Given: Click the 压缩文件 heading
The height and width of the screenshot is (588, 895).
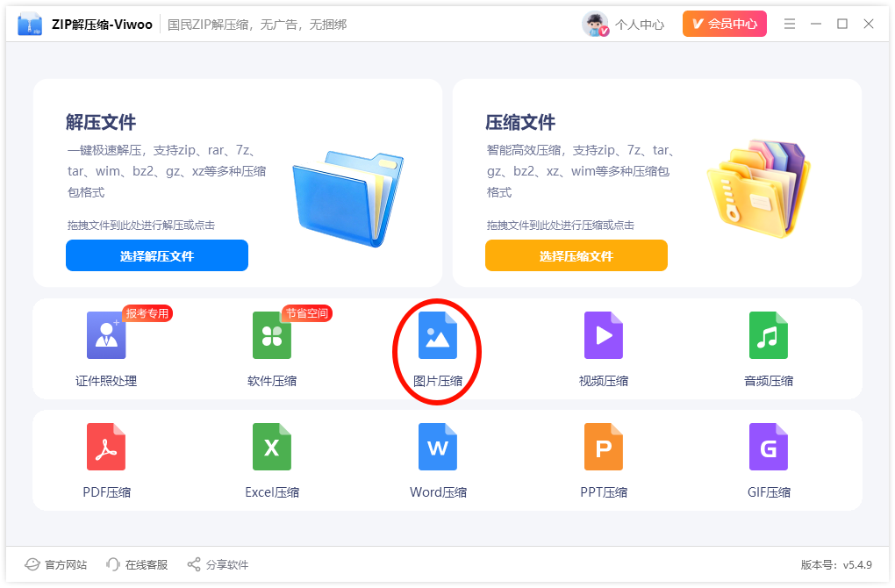Looking at the screenshot, I should tap(520, 122).
